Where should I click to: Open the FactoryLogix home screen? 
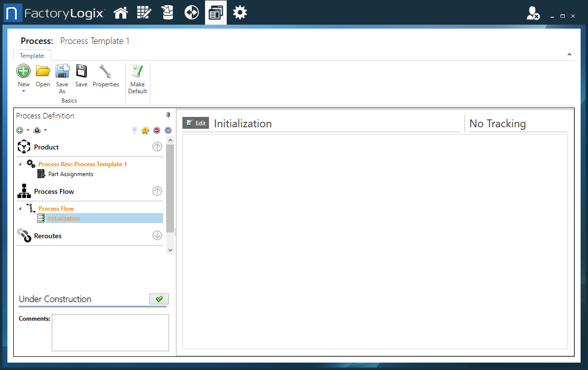point(121,12)
